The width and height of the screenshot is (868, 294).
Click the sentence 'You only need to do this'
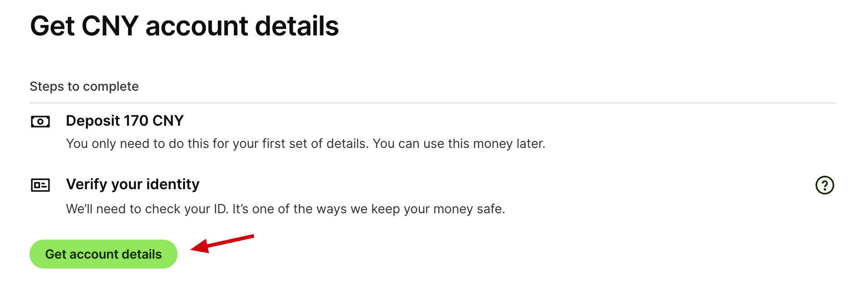[217, 143]
